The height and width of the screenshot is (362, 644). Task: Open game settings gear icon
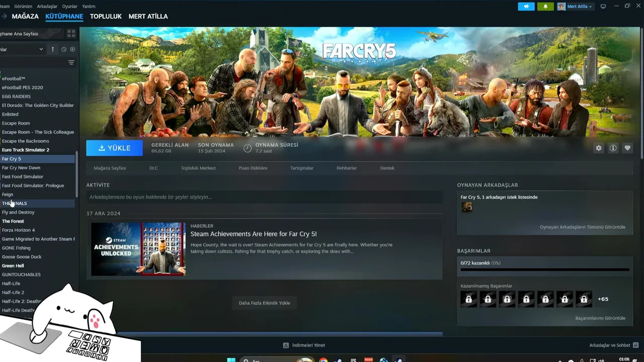click(599, 148)
